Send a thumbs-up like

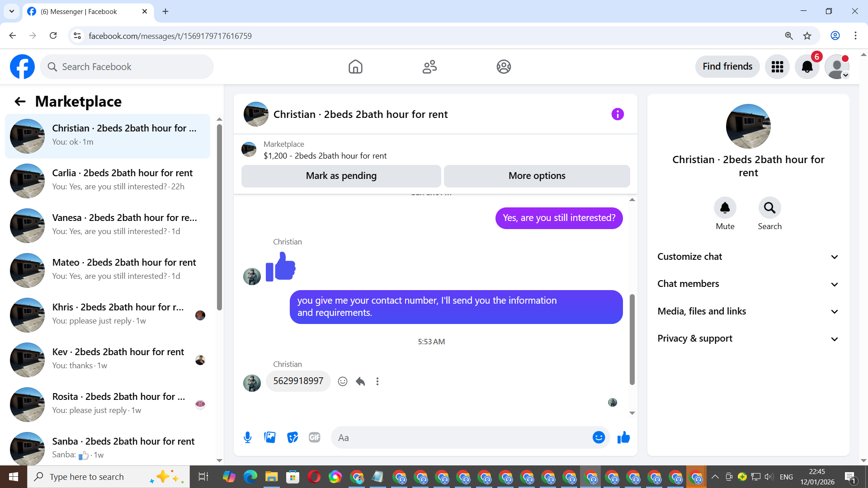click(x=623, y=437)
